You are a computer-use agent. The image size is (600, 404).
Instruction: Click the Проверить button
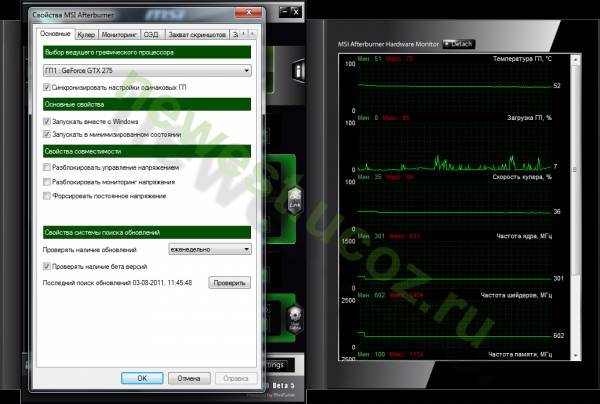click(x=230, y=283)
